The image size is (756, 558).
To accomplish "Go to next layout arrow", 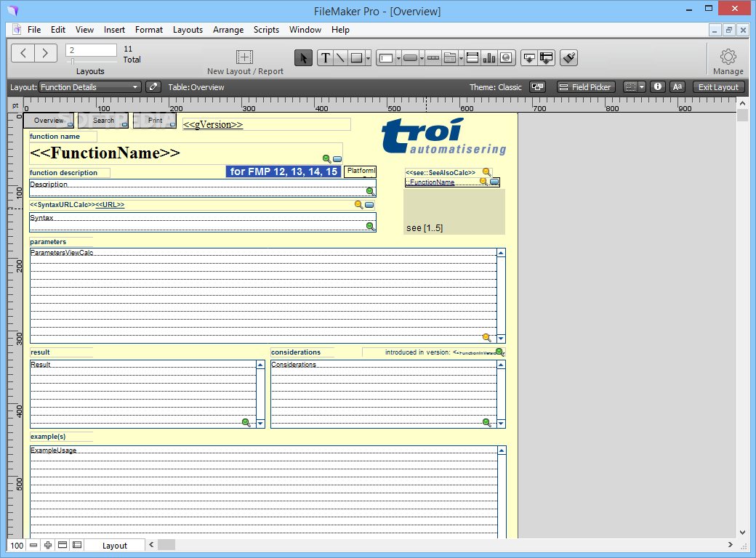I will pyautogui.click(x=45, y=53).
